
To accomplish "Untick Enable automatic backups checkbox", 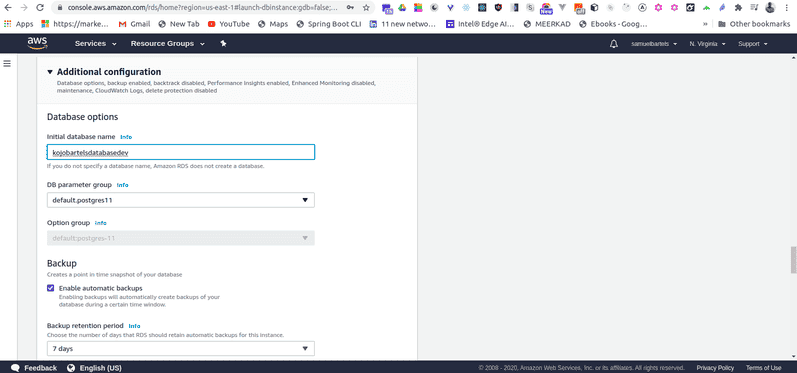I will click(x=50, y=288).
